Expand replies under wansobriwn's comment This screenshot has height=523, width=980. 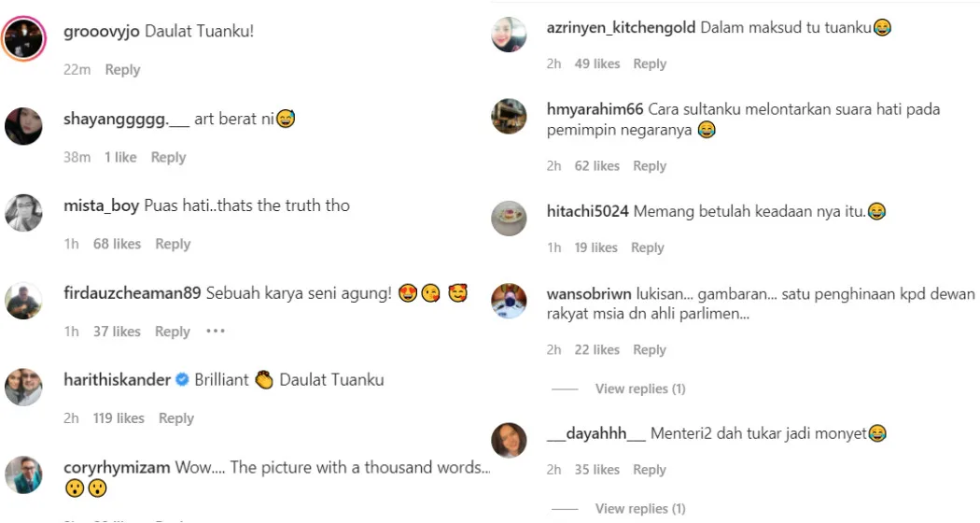(639, 389)
